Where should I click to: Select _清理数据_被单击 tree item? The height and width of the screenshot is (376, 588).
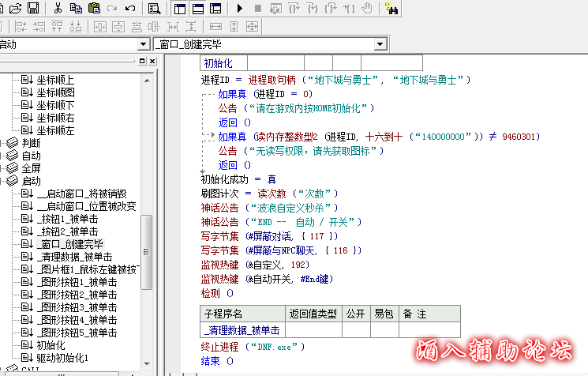point(74,257)
